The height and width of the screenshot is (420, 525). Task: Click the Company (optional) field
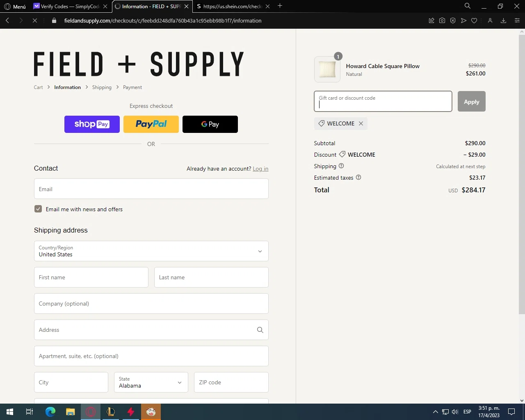click(151, 304)
